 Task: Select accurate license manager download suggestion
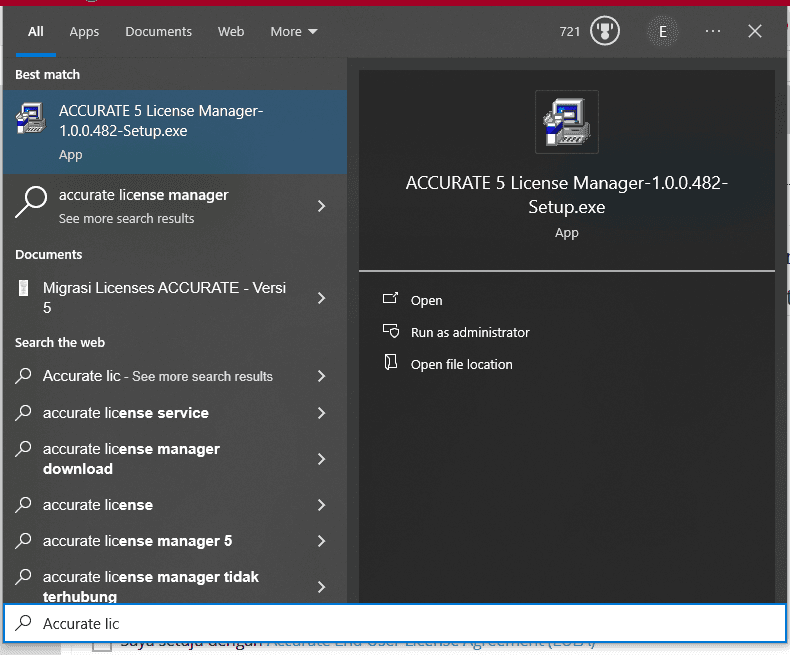175,459
